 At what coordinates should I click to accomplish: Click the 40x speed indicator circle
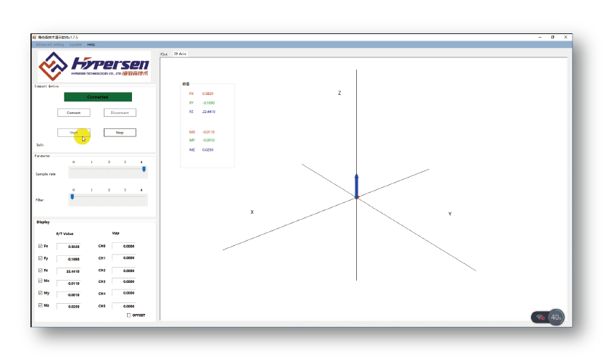(x=556, y=317)
